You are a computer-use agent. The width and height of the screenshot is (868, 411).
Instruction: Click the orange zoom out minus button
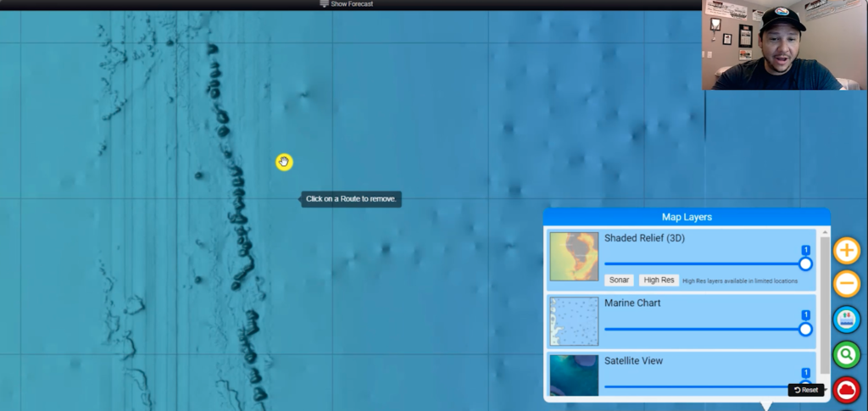coord(846,284)
